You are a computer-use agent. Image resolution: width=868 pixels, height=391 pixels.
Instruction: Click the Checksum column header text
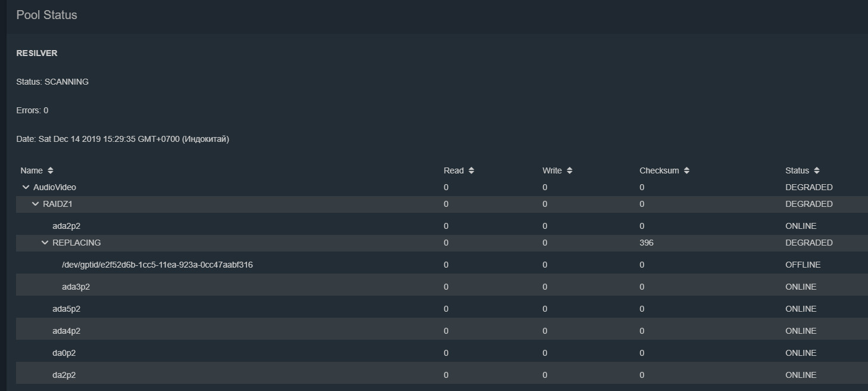[x=659, y=170]
